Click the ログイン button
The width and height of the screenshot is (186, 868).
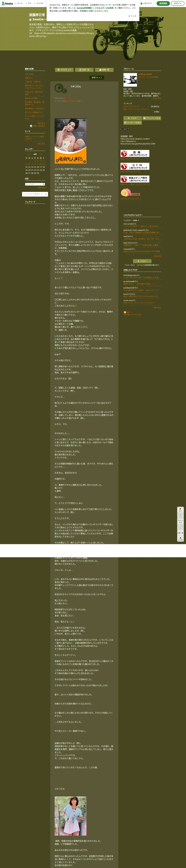coord(178,3)
